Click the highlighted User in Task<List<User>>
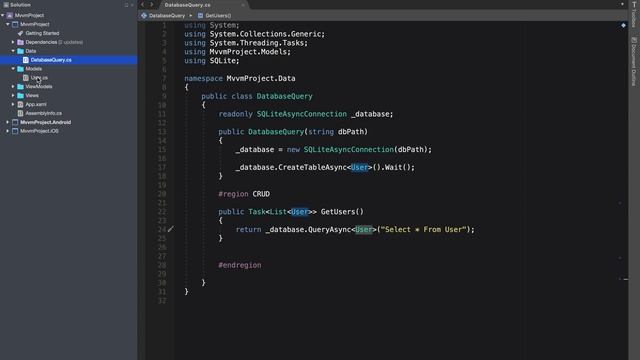The width and height of the screenshot is (640, 360). point(300,211)
